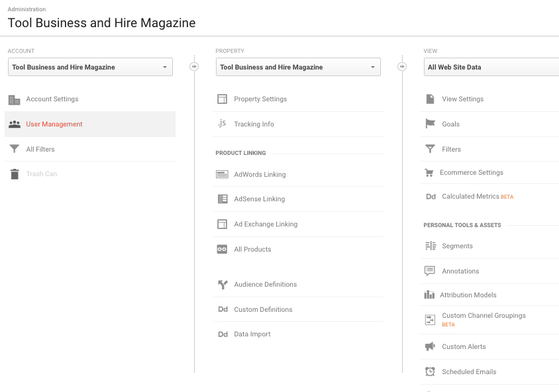Screen dimensions: 559x392
Task: Open Segments
Action: point(458,246)
